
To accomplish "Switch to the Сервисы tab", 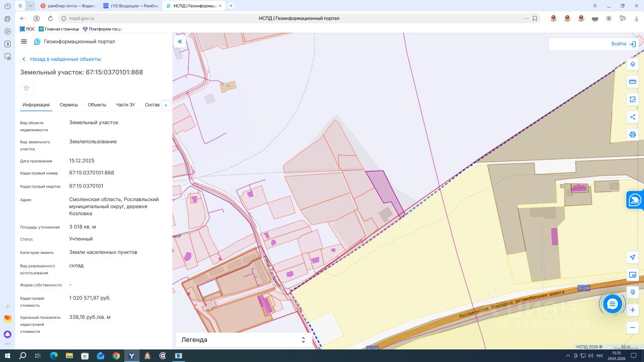I will (69, 105).
